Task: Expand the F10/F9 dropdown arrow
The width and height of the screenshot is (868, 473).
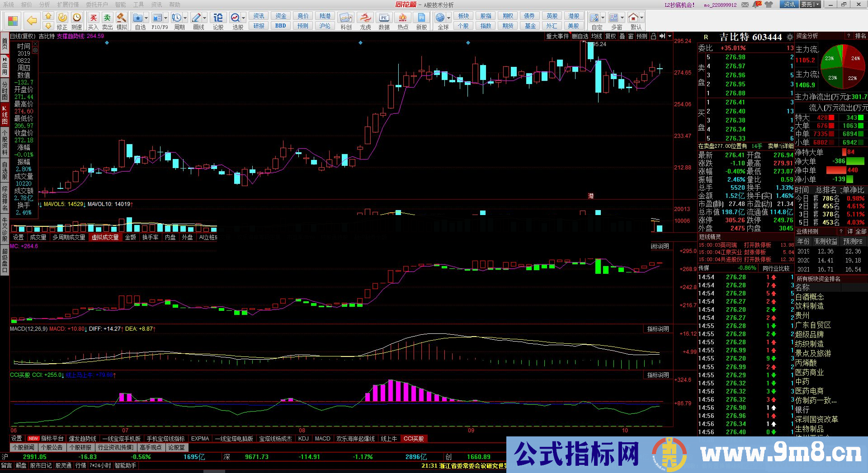Action: tap(165, 18)
